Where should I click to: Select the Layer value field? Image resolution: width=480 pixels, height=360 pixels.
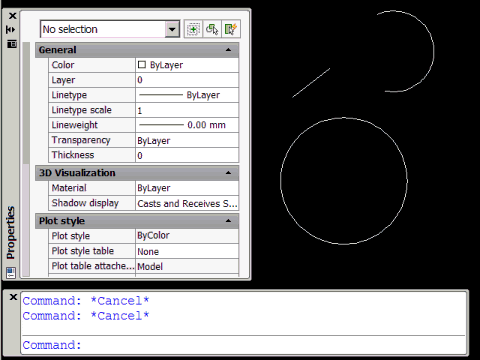click(187, 80)
